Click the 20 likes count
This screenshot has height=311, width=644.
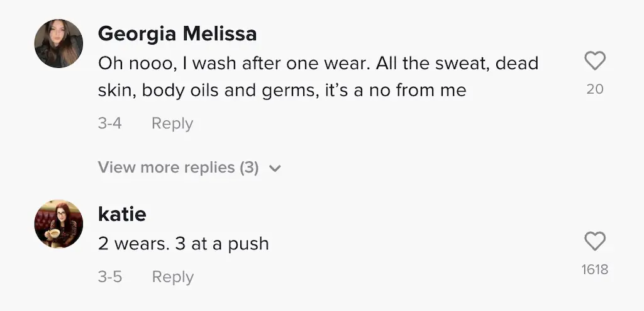click(594, 89)
